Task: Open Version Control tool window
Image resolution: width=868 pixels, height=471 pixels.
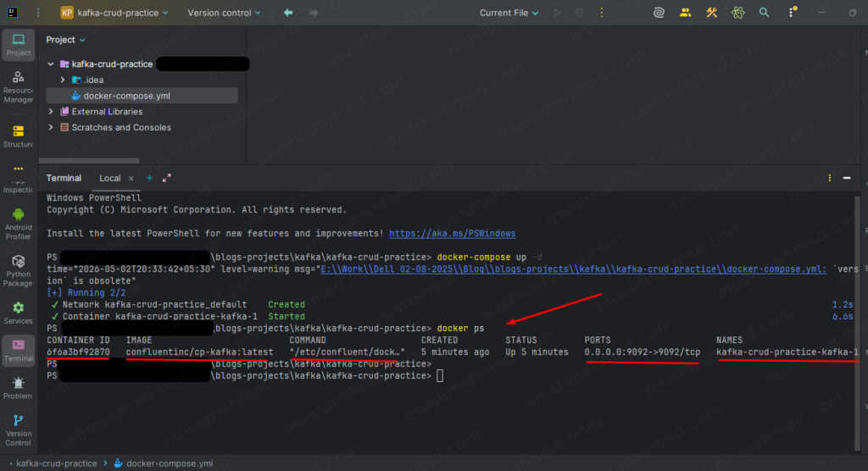Action: click(x=19, y=430)
